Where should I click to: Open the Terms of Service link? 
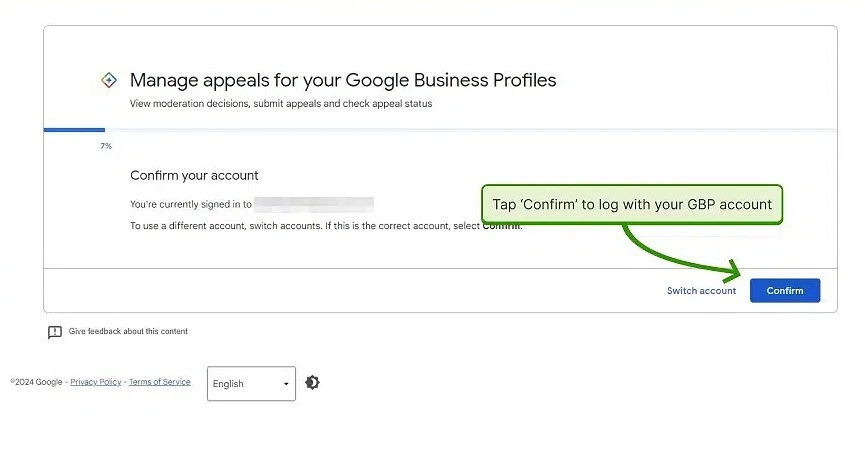click(x=159, y=382)
